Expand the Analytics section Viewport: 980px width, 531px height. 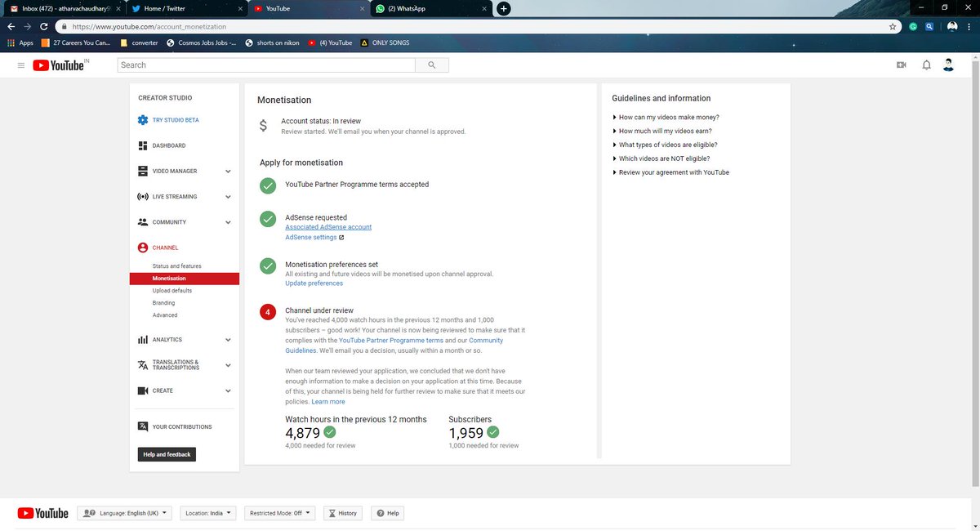click(x=228, y=340)
